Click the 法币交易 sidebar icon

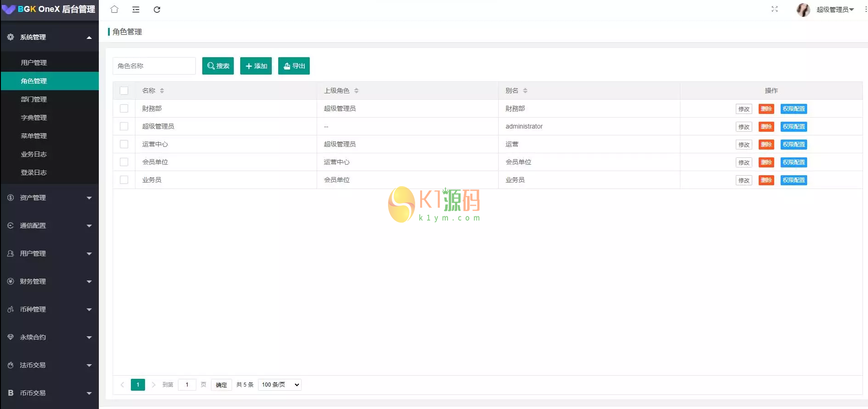click(11, 365)
